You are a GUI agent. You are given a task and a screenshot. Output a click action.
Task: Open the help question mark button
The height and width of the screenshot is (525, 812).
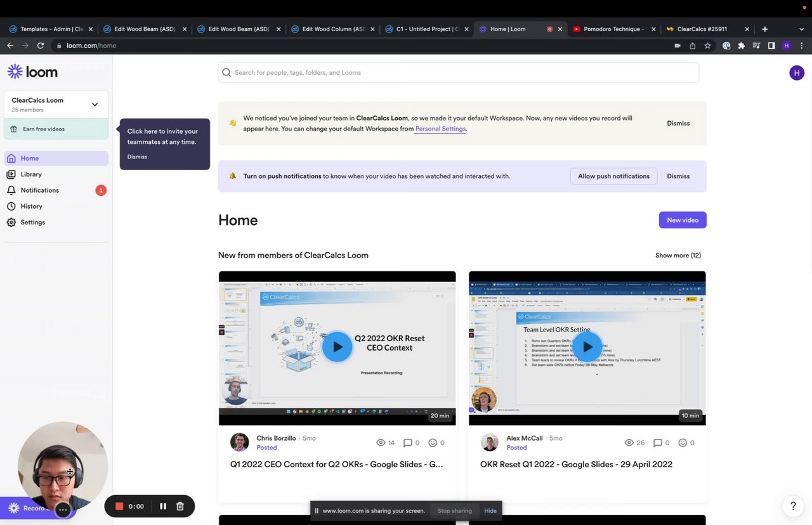[x=793, y=506]
